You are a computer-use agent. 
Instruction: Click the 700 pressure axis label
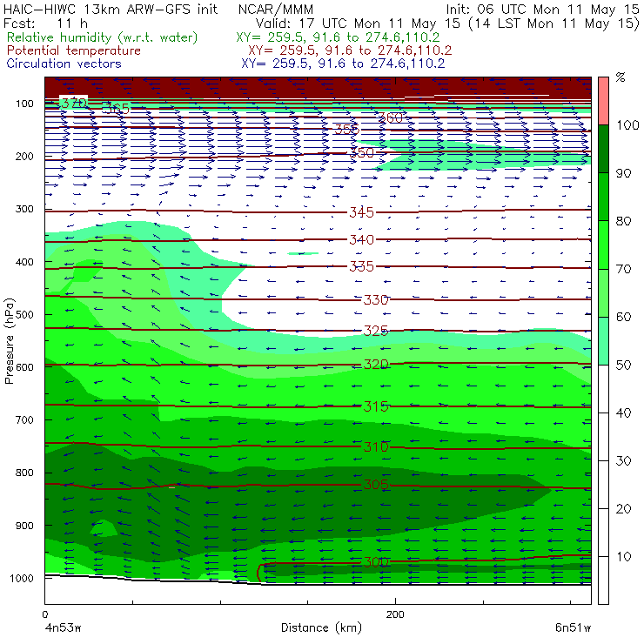pos(24,420)
